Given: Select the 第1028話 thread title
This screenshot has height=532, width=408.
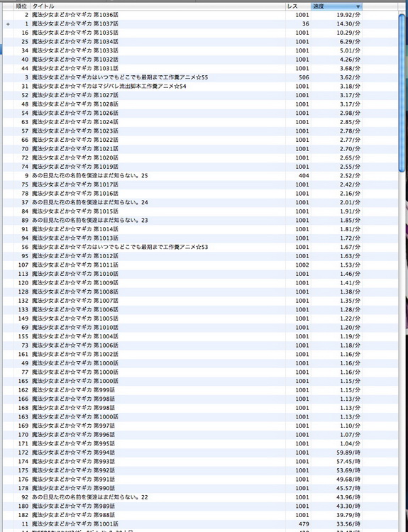Looking at the screenshot, I should point(75,104).
